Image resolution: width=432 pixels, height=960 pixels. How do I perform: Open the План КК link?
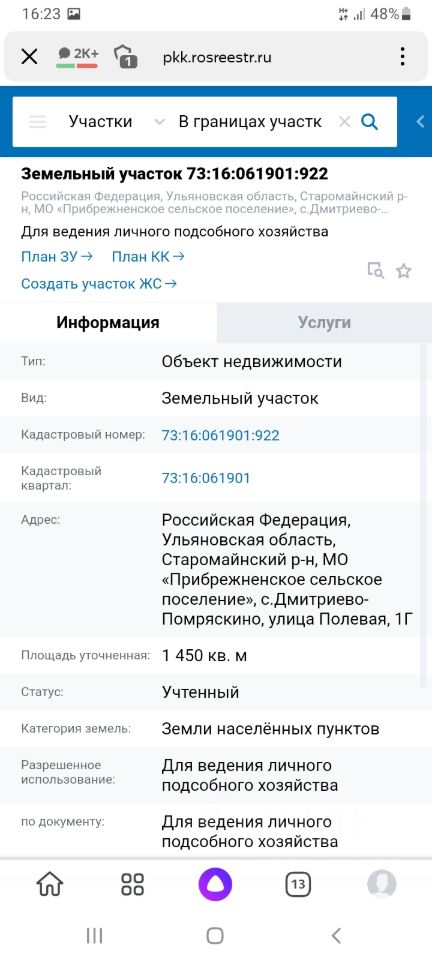click(148, 257)
